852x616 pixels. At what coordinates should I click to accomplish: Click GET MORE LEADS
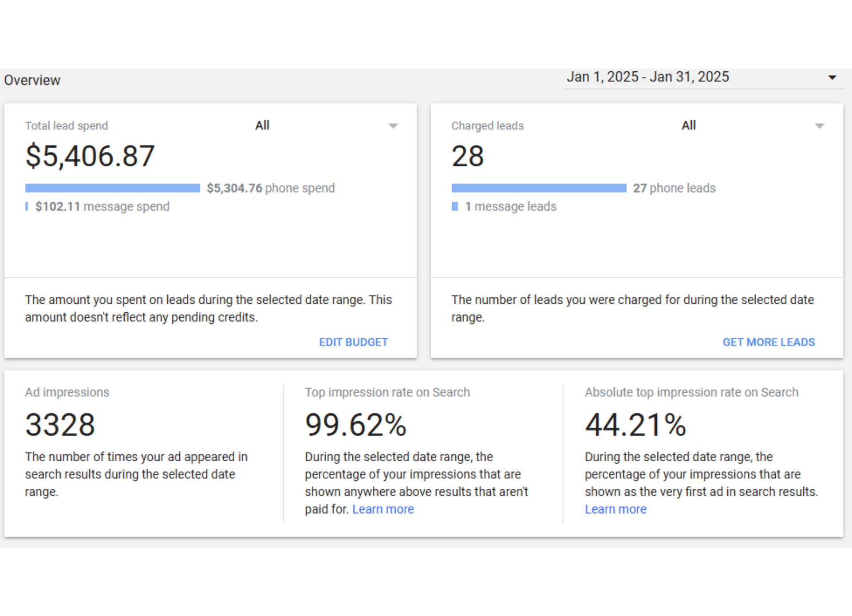tap(769, 342)
